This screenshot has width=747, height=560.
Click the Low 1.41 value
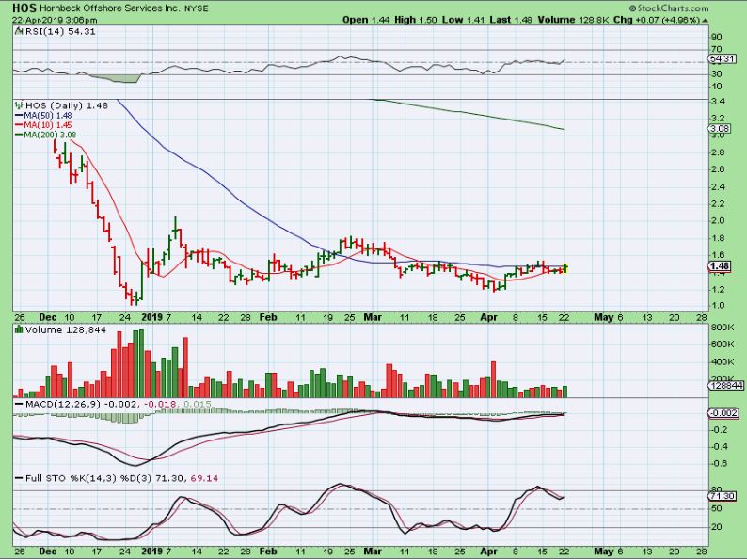coord(463,20)
